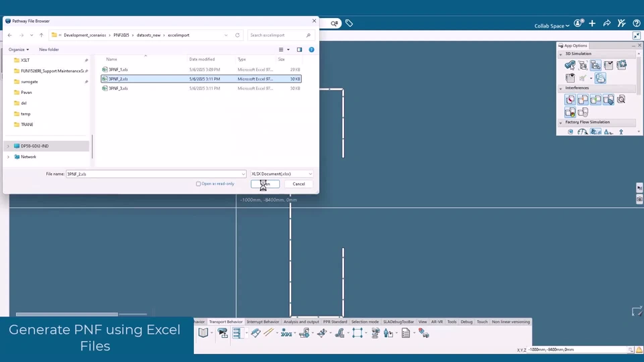Collapse the 3D Simulation section
This screenshot has height=362, width=644.
pyautogui.click(x=561, y=54)
